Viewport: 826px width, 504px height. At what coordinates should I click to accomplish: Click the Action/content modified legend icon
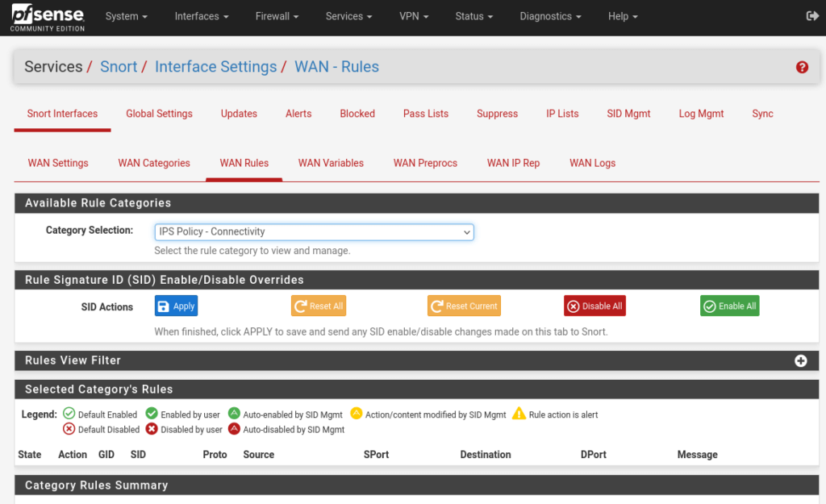[x=356, y=414]
